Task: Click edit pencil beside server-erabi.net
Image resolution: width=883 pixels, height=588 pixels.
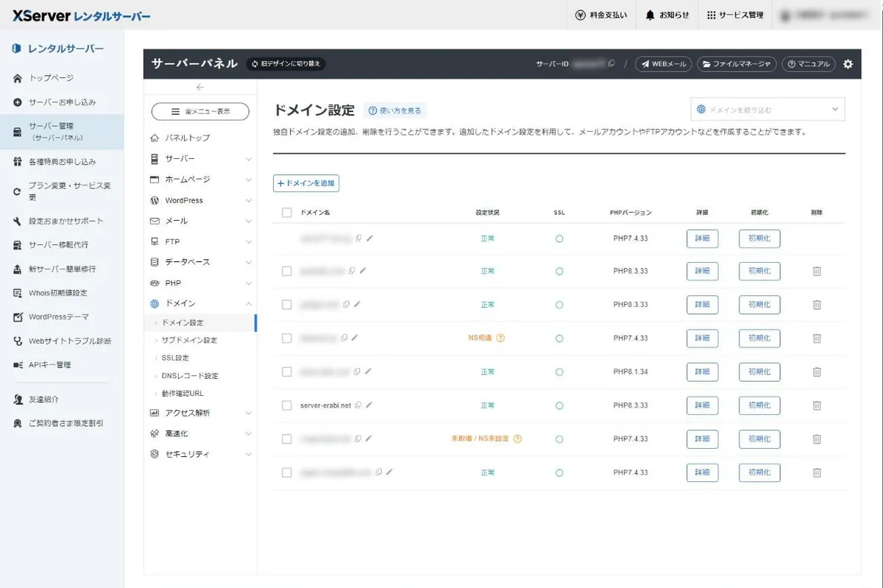Action: point(369,405)
